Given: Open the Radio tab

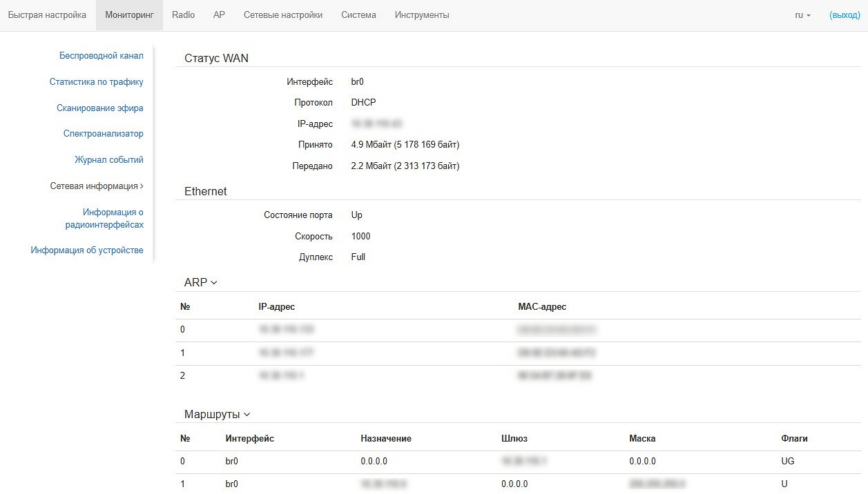Looking at the screenshot, I should click(183, 14).
